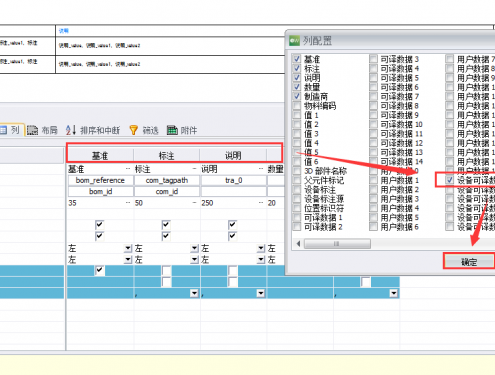Uncheck 标注 in the 列配置 list

[x=297, y=69]
